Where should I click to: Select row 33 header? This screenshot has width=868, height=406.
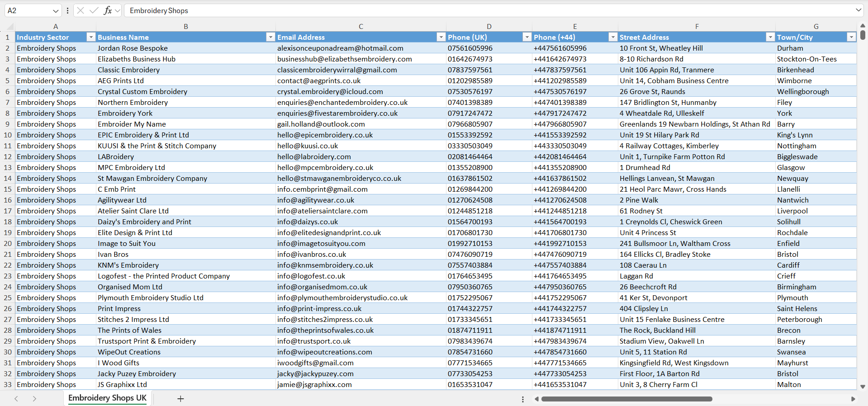tap(7, 384)
